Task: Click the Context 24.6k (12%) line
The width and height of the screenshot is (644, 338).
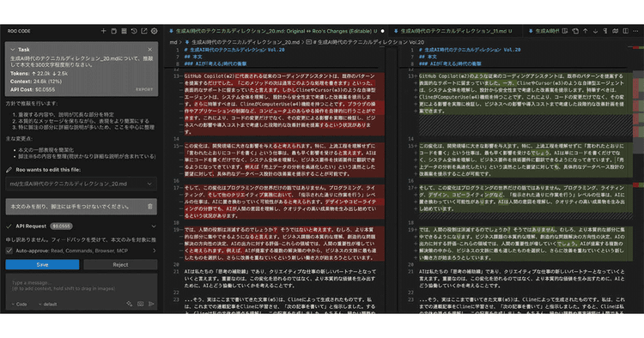Action: point(36,81)
